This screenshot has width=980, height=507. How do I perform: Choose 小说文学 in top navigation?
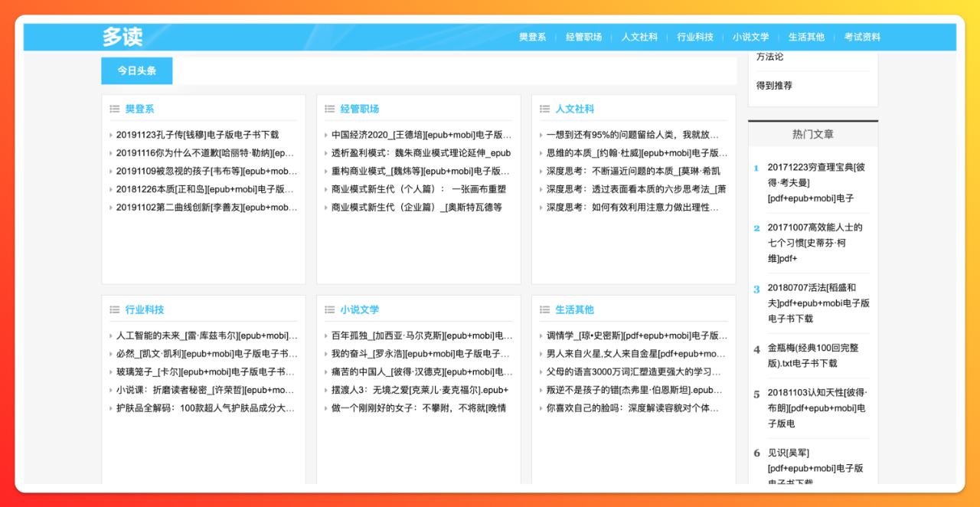pyautogui.click(x=751, y=37)
